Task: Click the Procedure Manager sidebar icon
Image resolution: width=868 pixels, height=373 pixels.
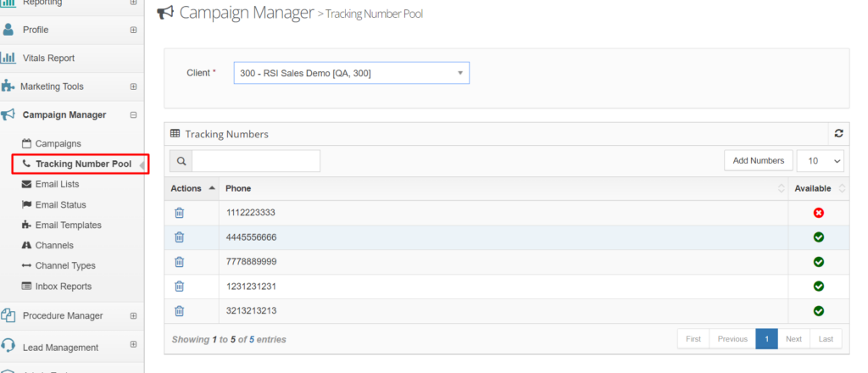Action: 8,315
